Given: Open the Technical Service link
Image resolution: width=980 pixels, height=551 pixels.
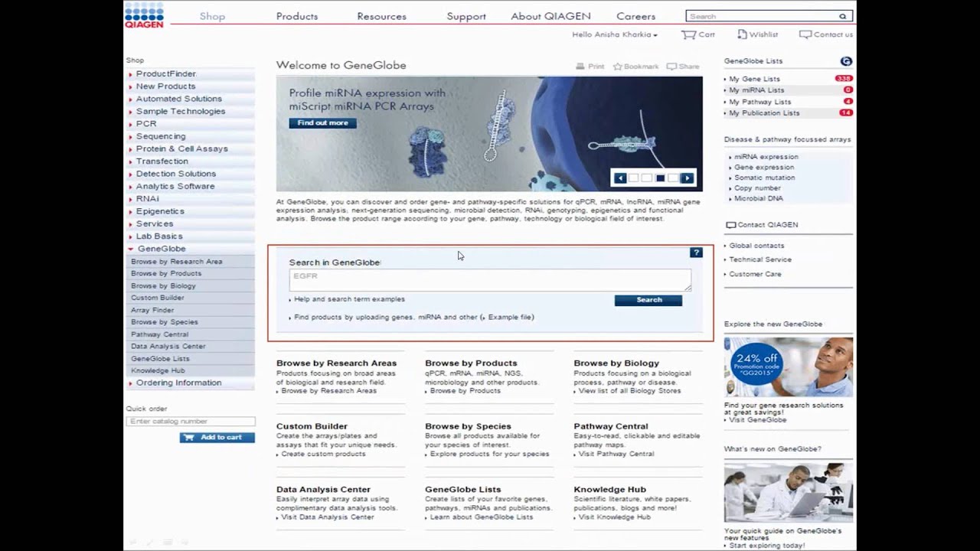Looking at the screenshot, I should [760, 259].
